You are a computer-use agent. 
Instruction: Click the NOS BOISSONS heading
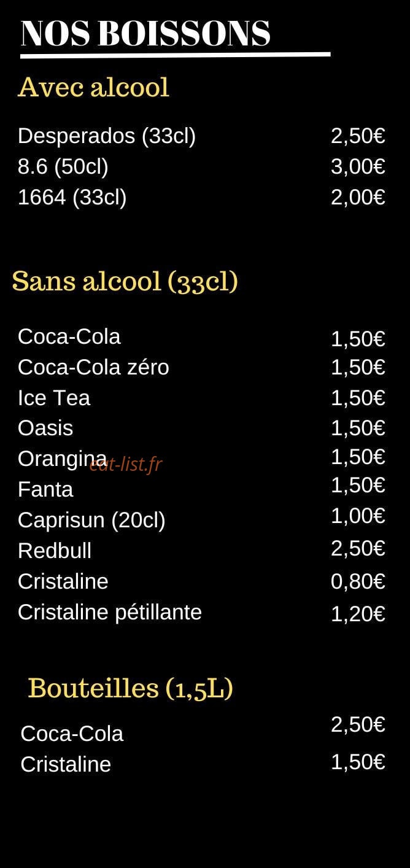tap(145, 34)
